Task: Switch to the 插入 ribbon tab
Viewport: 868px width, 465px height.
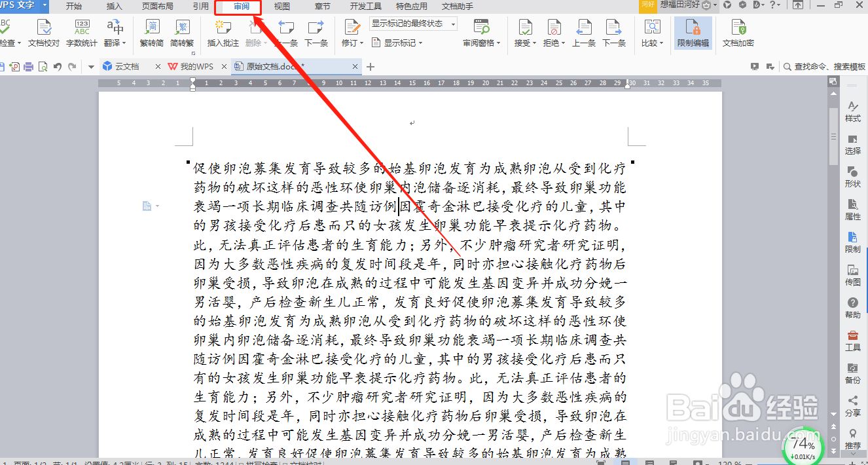Action: [x=114, y=7]
